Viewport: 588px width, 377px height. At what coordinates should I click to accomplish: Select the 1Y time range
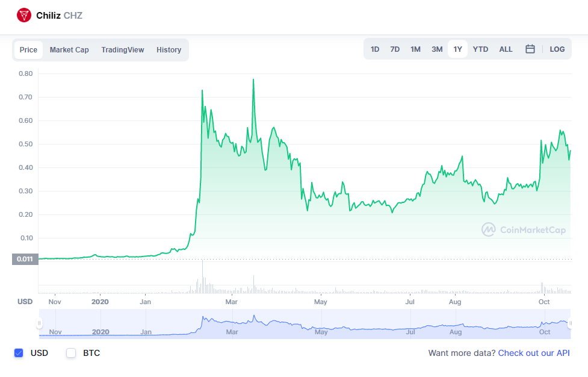pyautogui.click(x=457, y=49)
